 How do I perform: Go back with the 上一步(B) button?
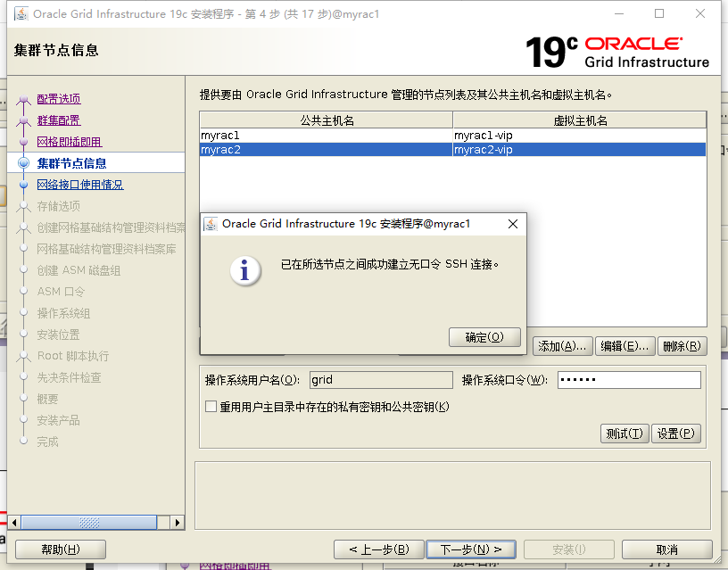(x=379, y=549)
